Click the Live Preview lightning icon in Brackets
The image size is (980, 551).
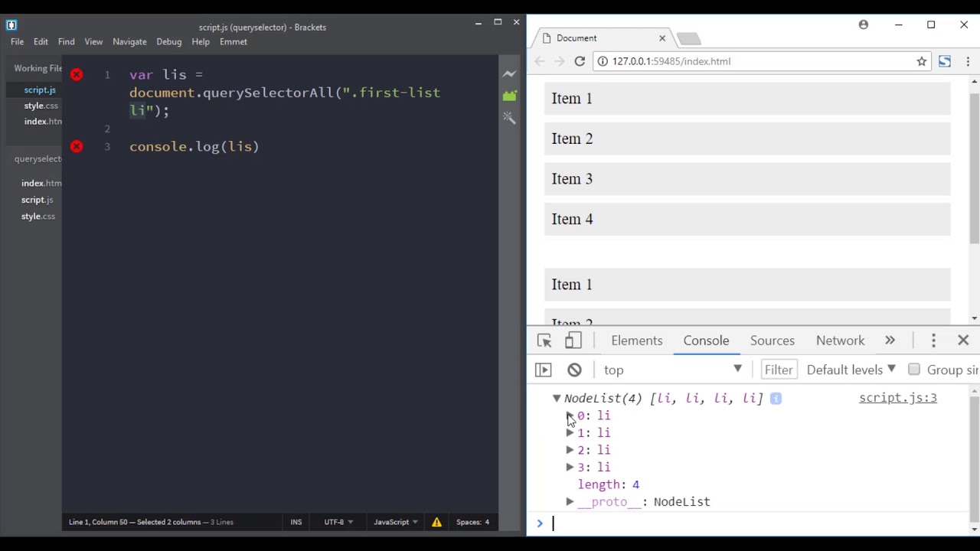point(509,74)
